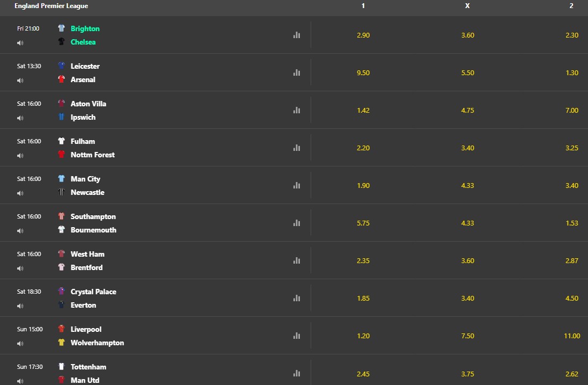Viewport: 588px width, 385px height.
Task: Open the Brighton team link
Action: pos(85,28)
